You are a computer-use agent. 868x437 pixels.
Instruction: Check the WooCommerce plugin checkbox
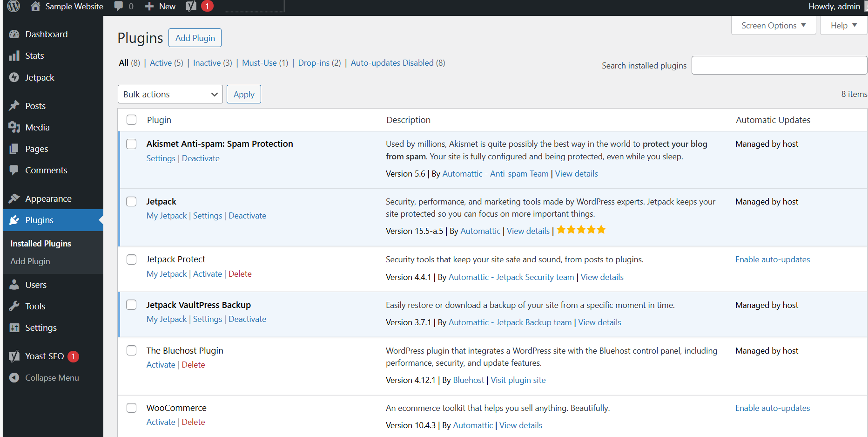pos(131,408)
